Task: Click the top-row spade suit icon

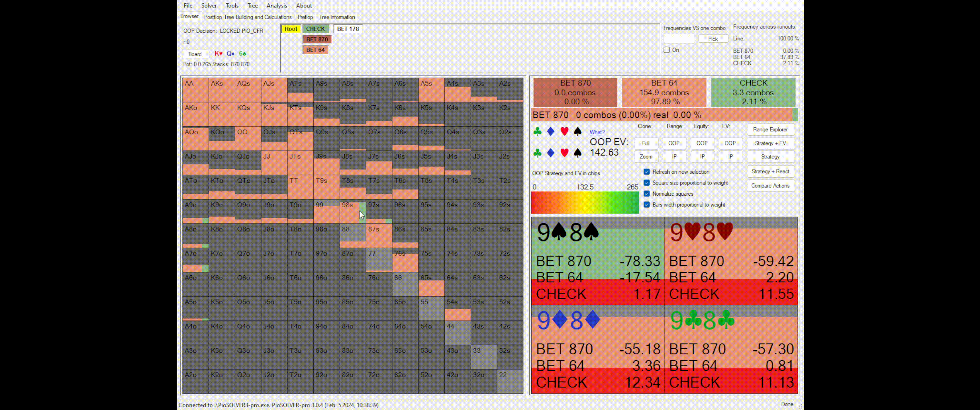Action: click(577, 132)
